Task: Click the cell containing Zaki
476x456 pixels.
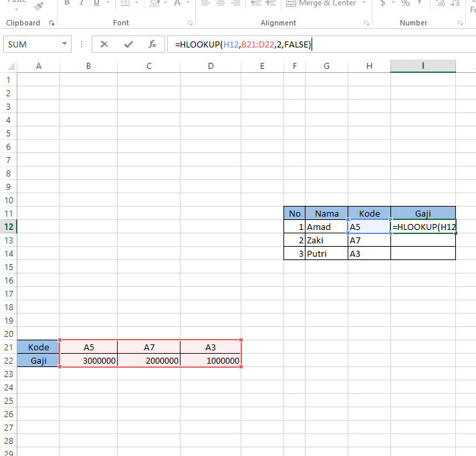Action: pyautogui.click(x=326, y=240)
